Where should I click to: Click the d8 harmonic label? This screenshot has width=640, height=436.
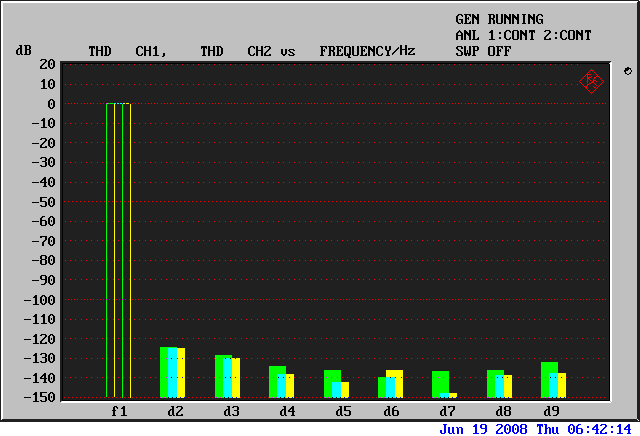pyautogui.click(x=503, y=411)
